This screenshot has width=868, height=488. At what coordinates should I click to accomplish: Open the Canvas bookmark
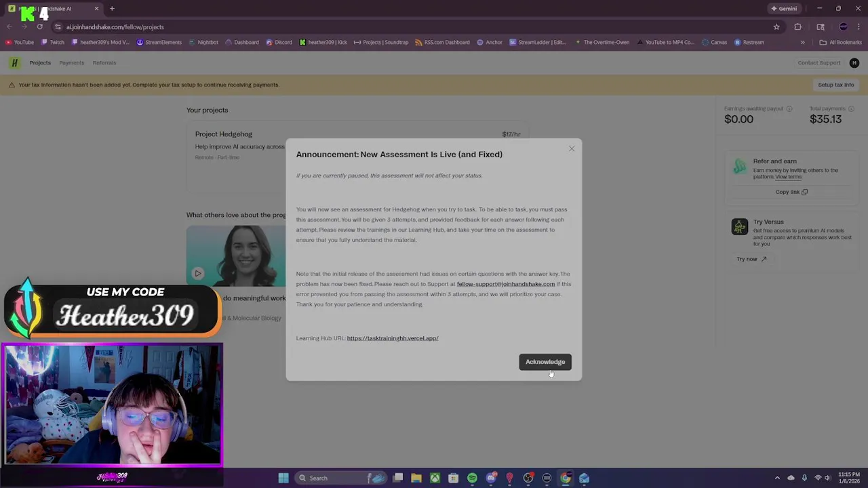pyautogui.click(x=715, y=42)
